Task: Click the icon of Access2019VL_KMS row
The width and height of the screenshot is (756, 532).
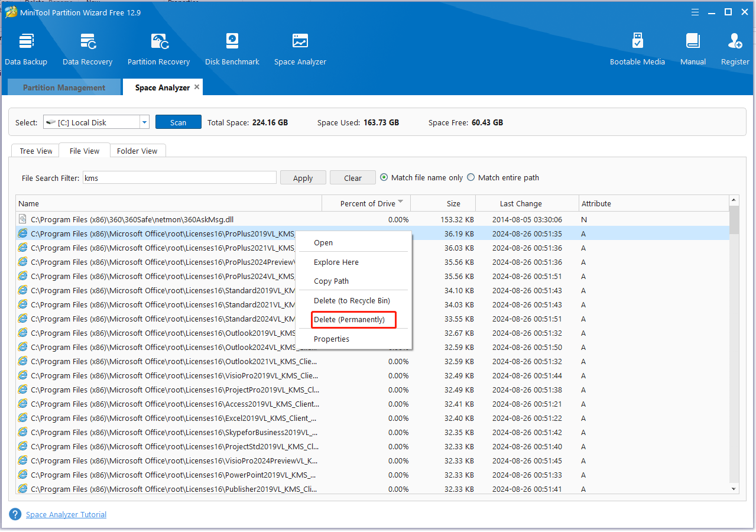Action: 23,404
